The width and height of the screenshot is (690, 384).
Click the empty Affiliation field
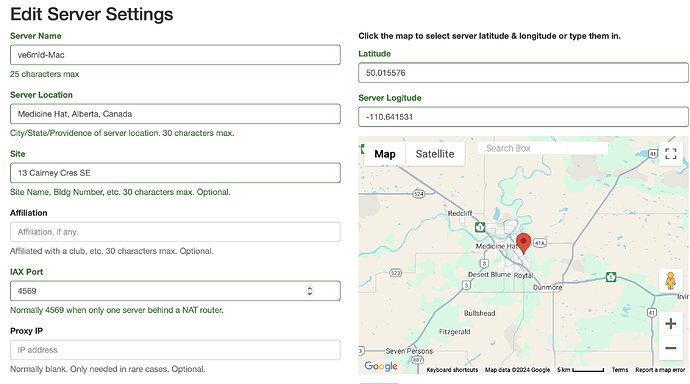[175, 232]
